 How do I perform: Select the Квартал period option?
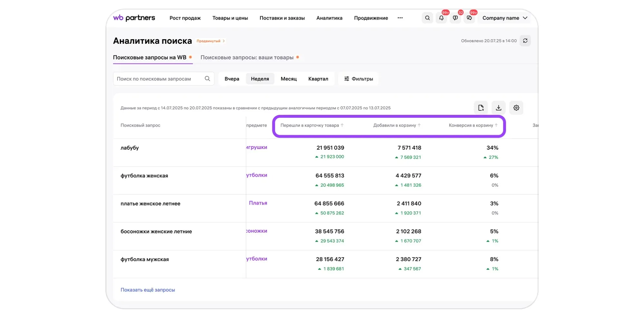pos(318,79)
